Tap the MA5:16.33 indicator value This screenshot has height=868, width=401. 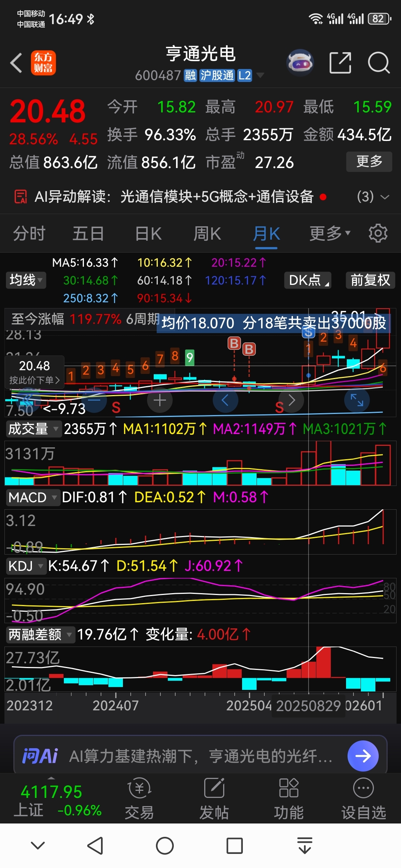tap(85, 263)
